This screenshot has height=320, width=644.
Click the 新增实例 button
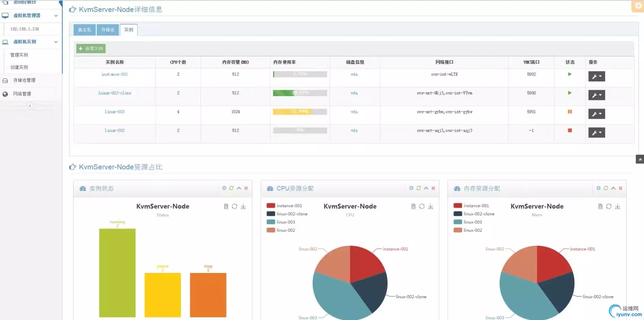[x=91, y=48]
